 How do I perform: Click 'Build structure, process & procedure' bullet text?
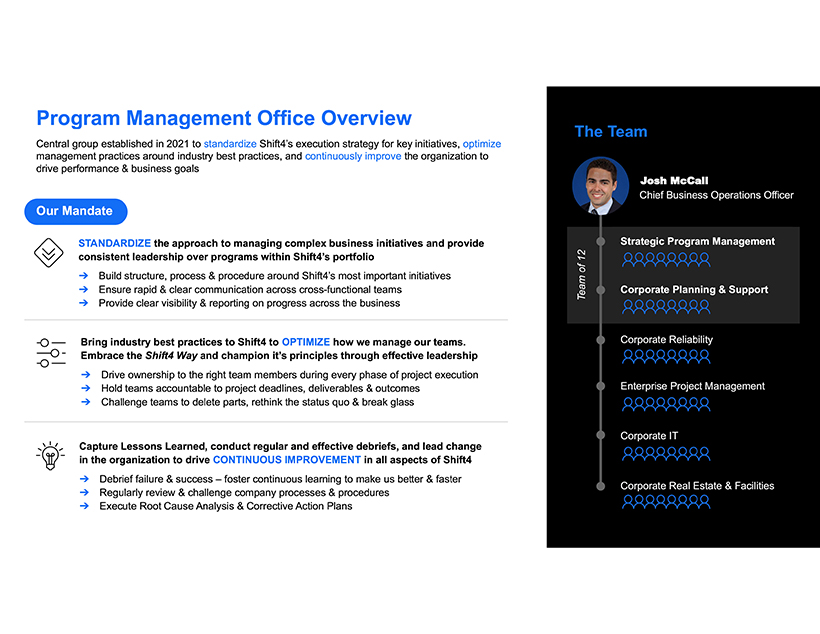click(x=275, y=276)
